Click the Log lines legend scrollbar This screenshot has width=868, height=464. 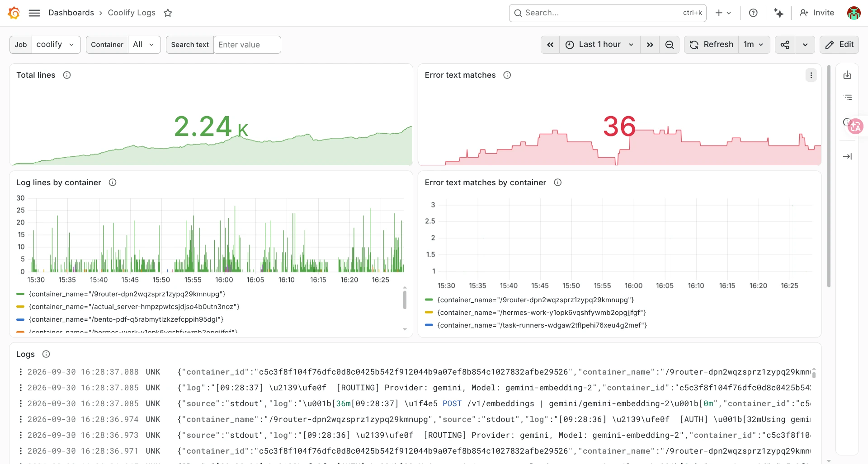pos(405,300)
